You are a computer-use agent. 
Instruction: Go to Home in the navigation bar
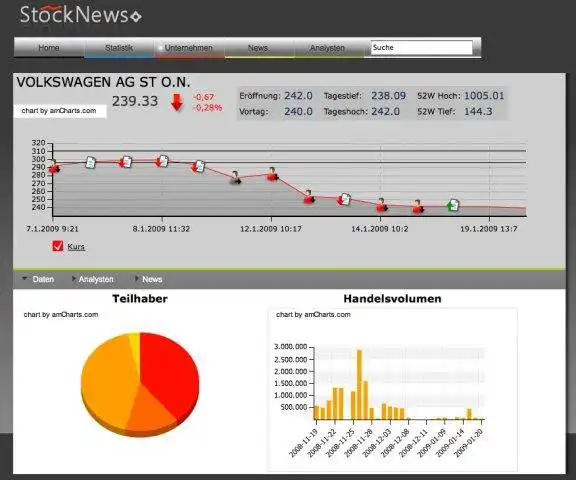point(49,48)
